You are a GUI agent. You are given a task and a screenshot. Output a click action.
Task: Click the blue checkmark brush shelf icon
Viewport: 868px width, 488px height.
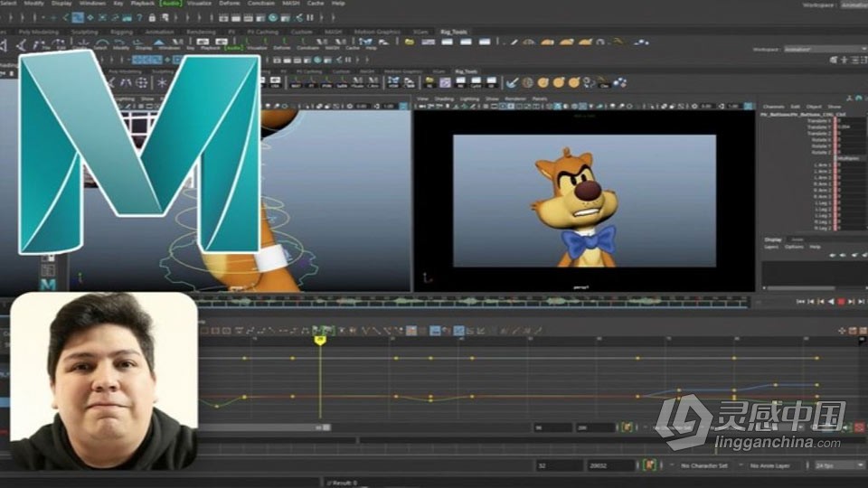coord(512,82)
